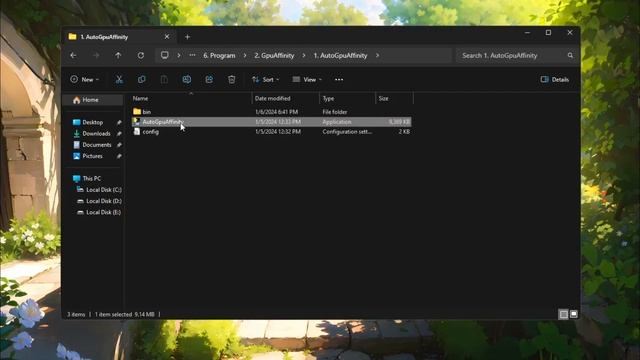The image size is (640, 360).
Task: Open Documents in the sidebar
Action: pos(97,145)
